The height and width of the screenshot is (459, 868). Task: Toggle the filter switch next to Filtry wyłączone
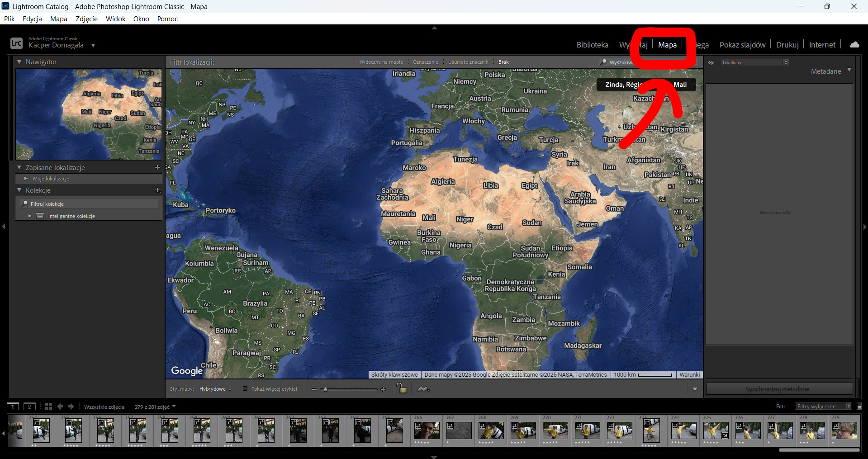coord(859,407)
